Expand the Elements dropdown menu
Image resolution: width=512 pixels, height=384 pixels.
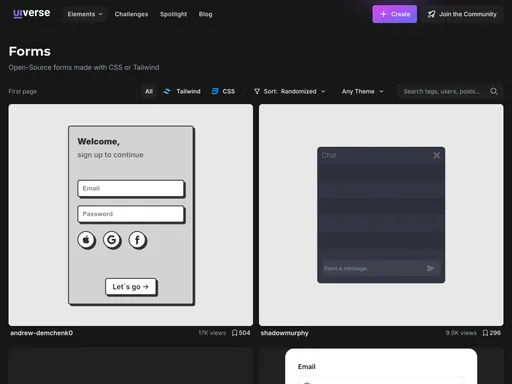pos(85,14)
